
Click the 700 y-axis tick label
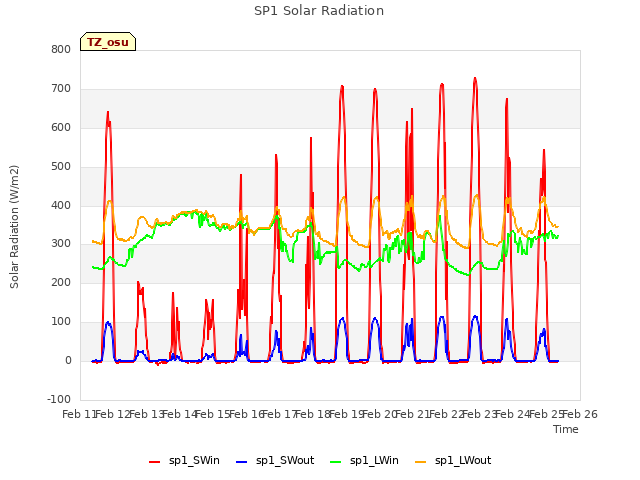[x=61, y=89]
